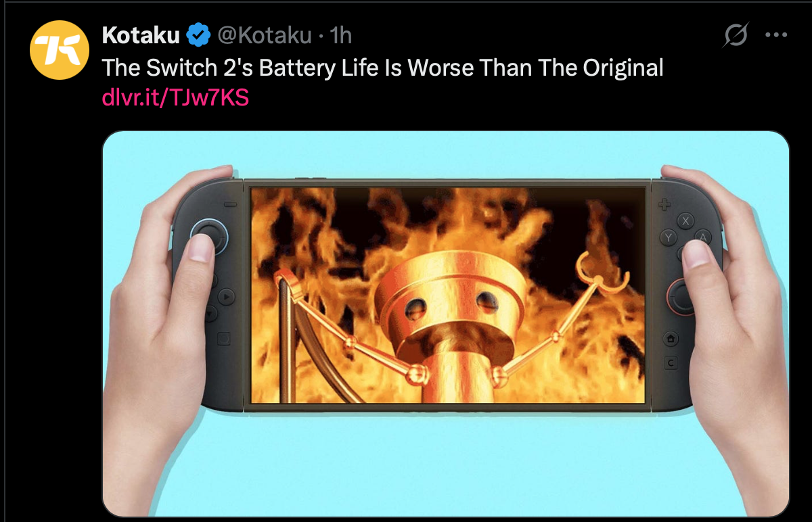The image size is (812, 522).
Task: Open the three-dot more options menu
Action: (x=775, y=35)
